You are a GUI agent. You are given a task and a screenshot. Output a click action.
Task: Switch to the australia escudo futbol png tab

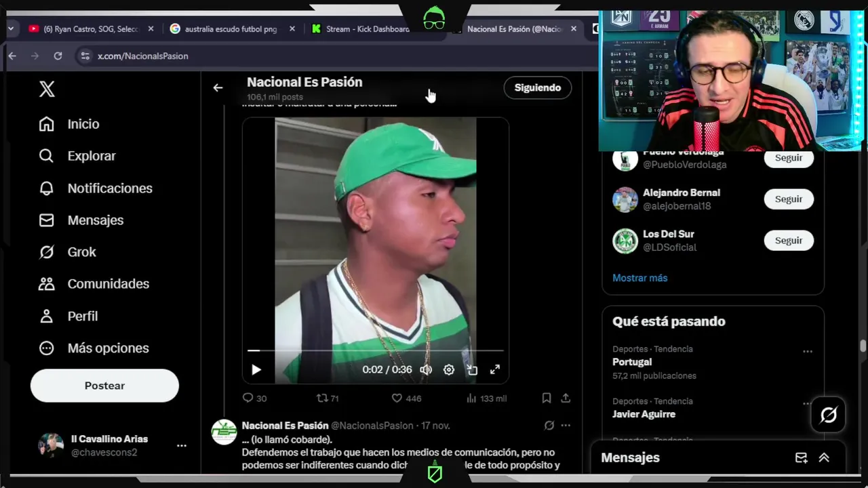click(x=231, y=29)
